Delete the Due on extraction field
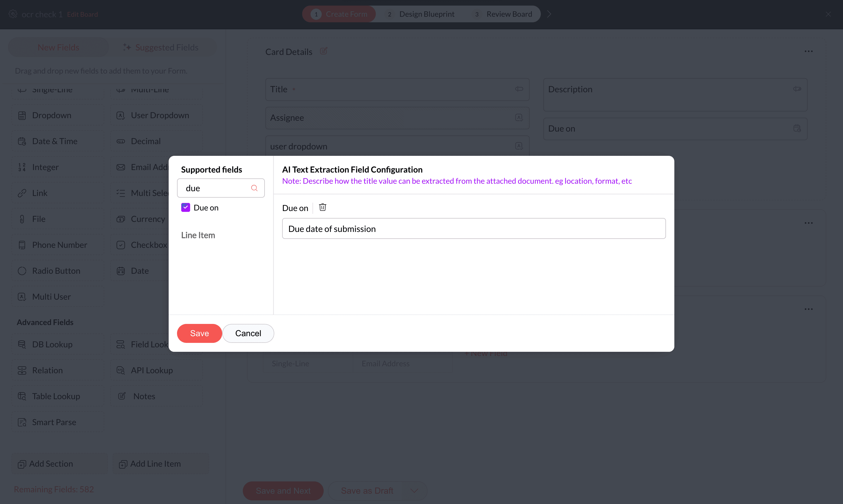Image resolution: width=843 pixels, height=504 pixels. pyautogui.click(x=322, y=207)
